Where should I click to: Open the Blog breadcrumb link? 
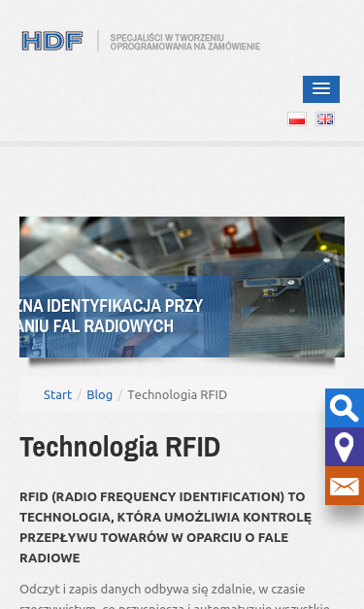pos(99,394)
